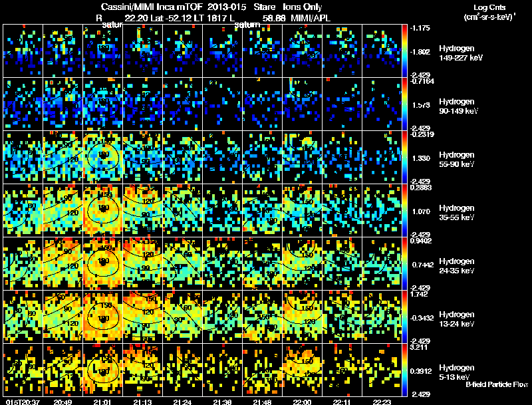Screen dimensions: 532x405
Task: Click the '21:24' time axis label
Action: coord(182,402)
